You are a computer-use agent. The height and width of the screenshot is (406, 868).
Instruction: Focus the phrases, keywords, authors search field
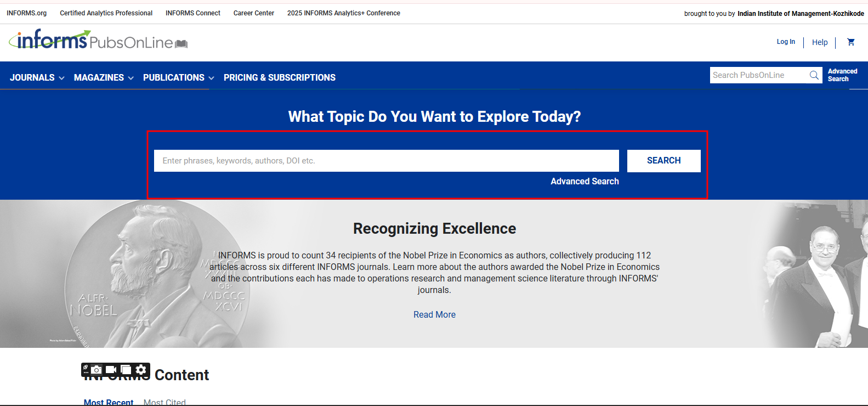[x=386, y=161]
